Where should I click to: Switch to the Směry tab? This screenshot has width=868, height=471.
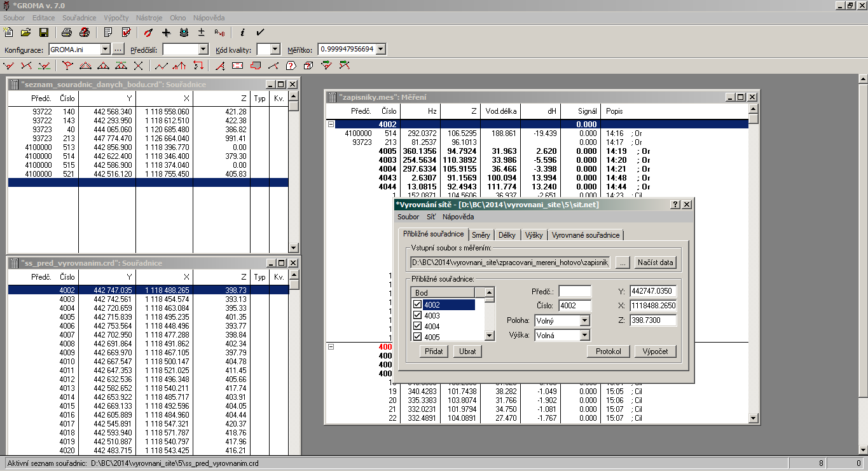(x=481, y=235)
